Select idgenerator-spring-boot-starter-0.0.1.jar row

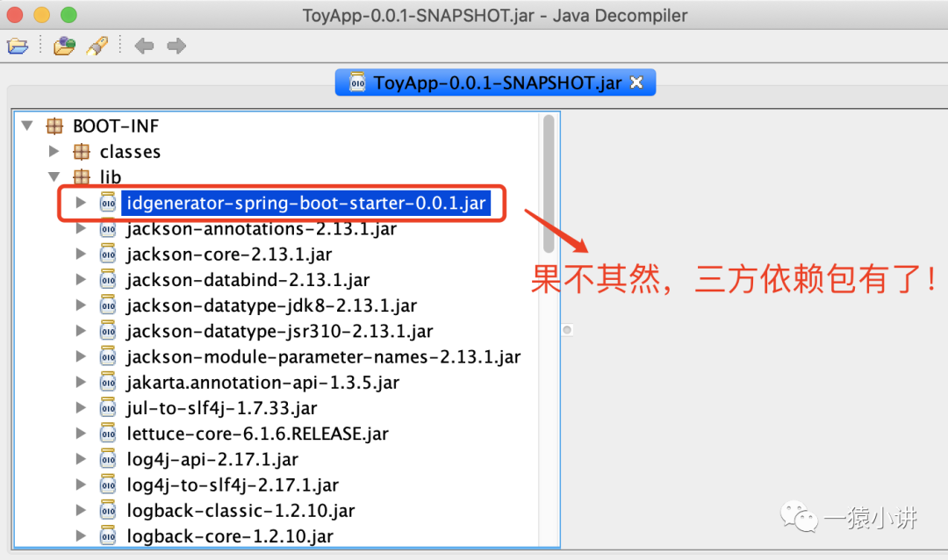coord(306,203)
